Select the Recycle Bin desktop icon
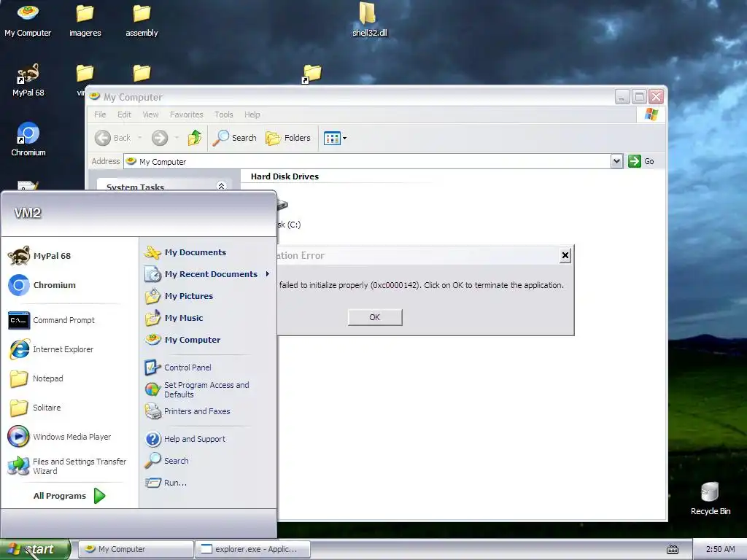 (x=710, y=498)
